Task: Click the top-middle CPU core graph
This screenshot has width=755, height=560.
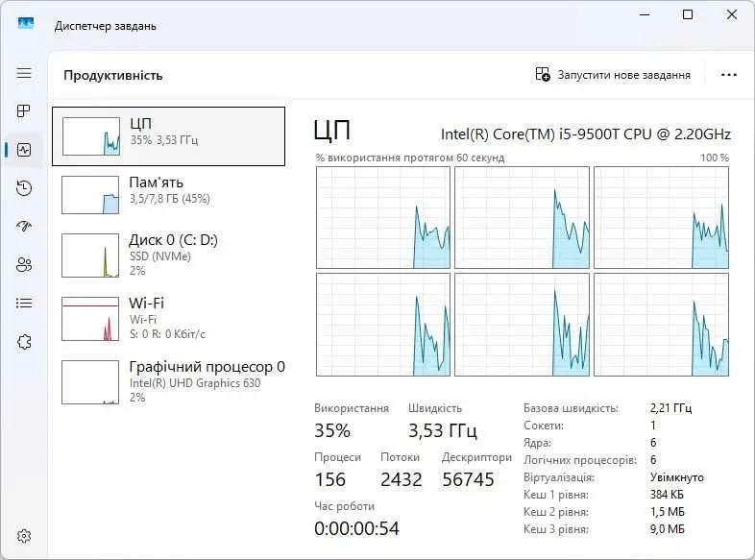Action: [522, 218]
